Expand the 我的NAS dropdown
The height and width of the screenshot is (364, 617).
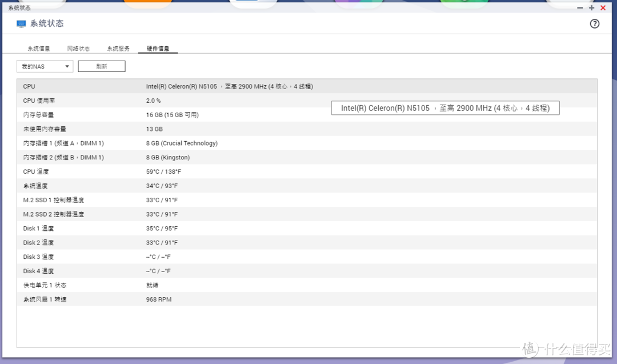[x=45, y=66]
